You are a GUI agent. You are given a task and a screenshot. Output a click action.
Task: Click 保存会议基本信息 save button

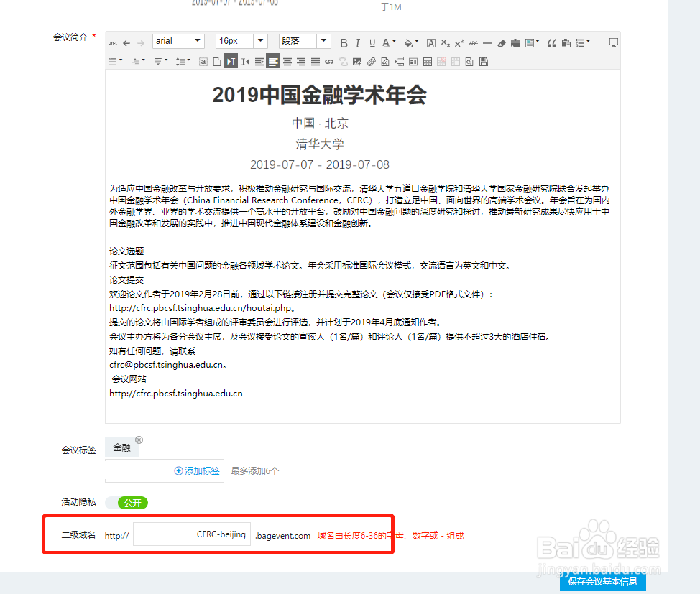point(603,582)
